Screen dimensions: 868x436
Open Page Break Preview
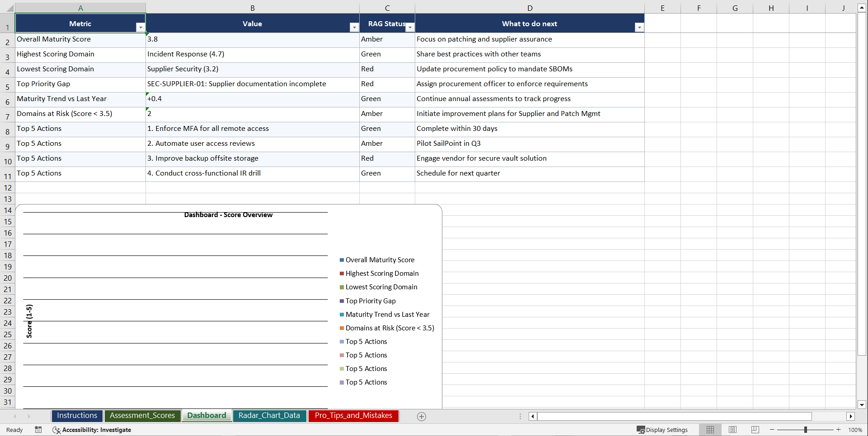tap(754, 430)
